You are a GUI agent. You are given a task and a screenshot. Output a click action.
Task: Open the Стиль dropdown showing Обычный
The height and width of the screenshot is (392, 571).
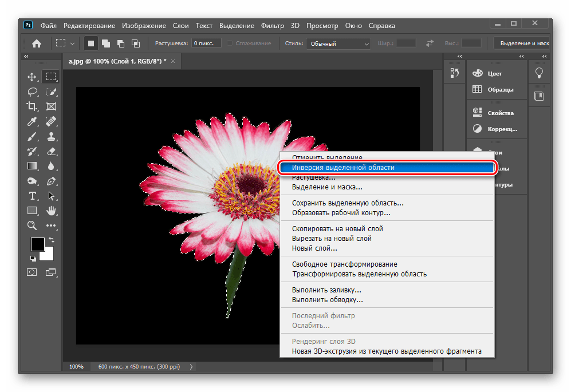(x=339, y=43)
